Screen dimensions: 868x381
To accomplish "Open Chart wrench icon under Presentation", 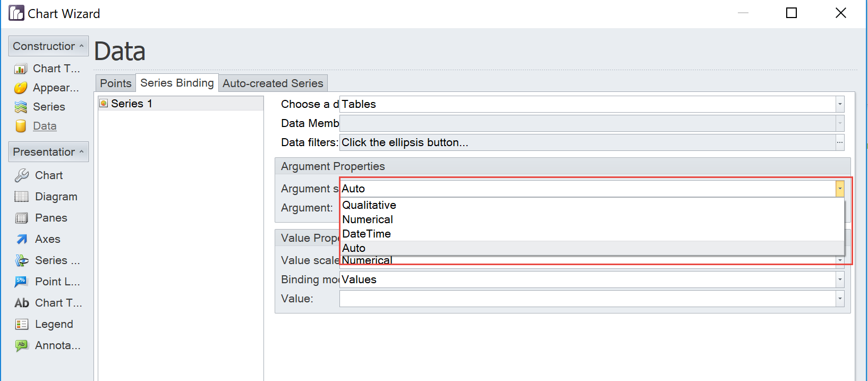I will 22,175.
